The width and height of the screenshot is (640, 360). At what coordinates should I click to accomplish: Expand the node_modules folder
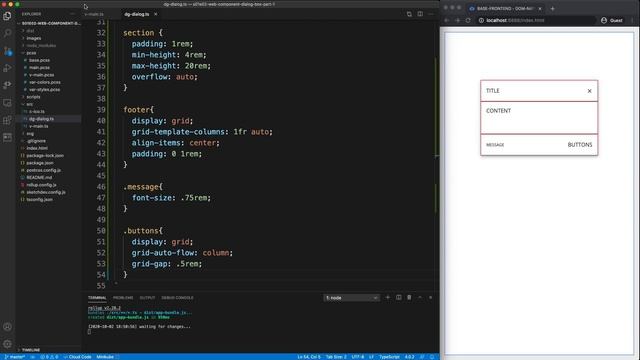tap(41, 45)
